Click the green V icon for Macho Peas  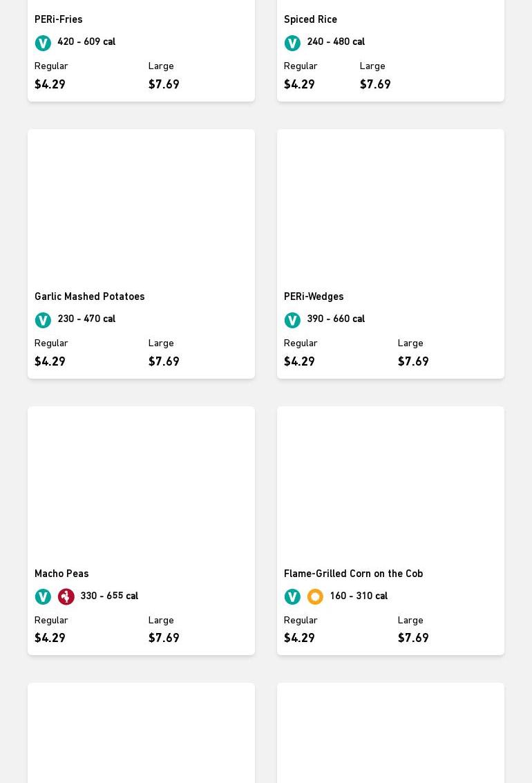tap(43, 596)
